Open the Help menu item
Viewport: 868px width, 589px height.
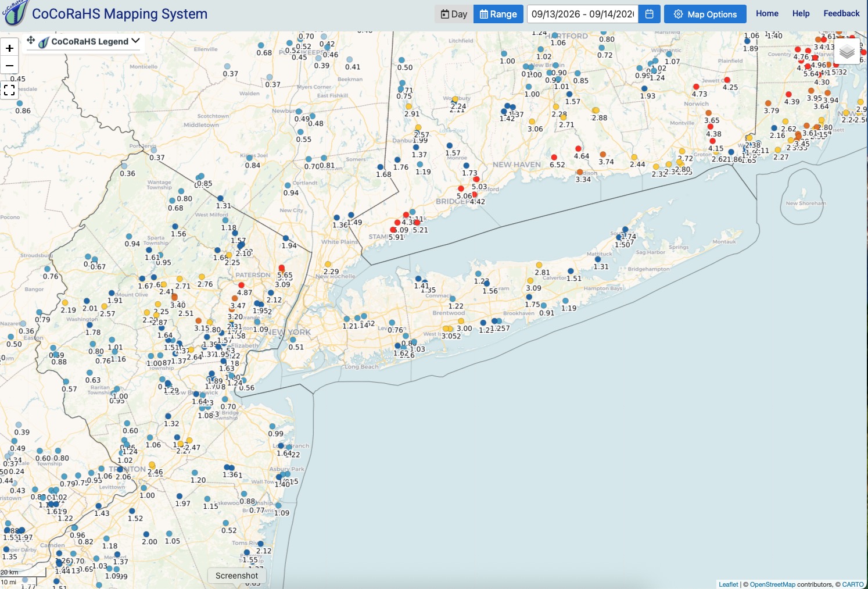click(x=801, y=13)
